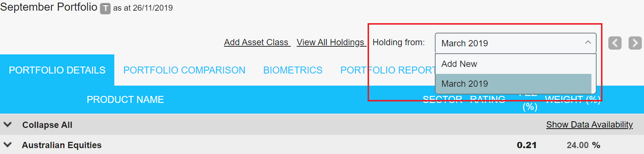Click the chevron beside Collapse All
Screen dimensions: 644x154
coord(7,125)
